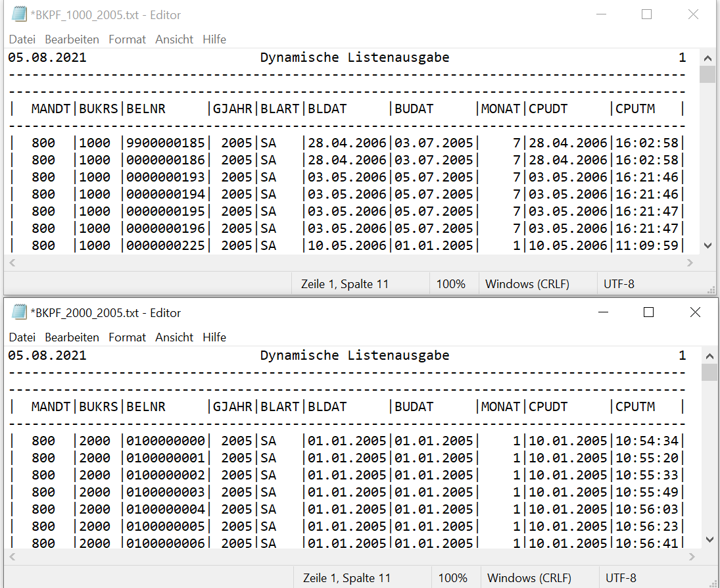The height and width of the screenshot is (588, 720).
Task: Open Ansicht menu in the BKPF_2000_2005.txt window
Action: click(174, 337)
